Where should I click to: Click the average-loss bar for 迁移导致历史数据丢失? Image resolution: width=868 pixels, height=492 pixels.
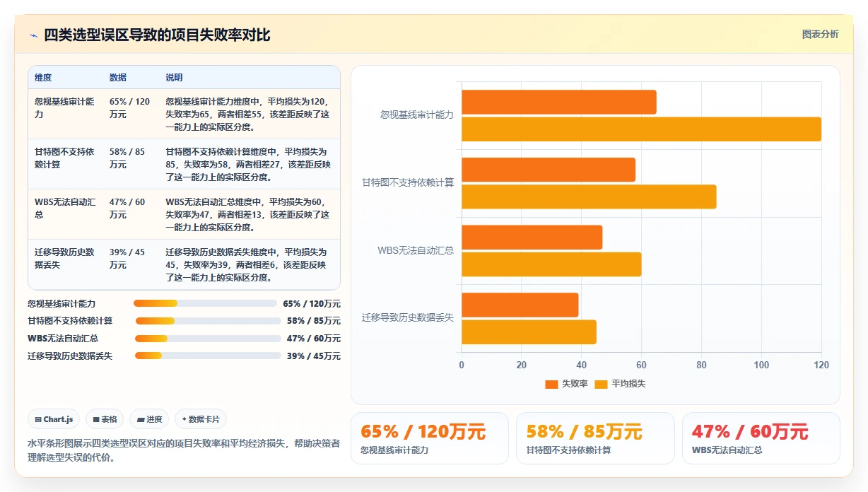529,332
